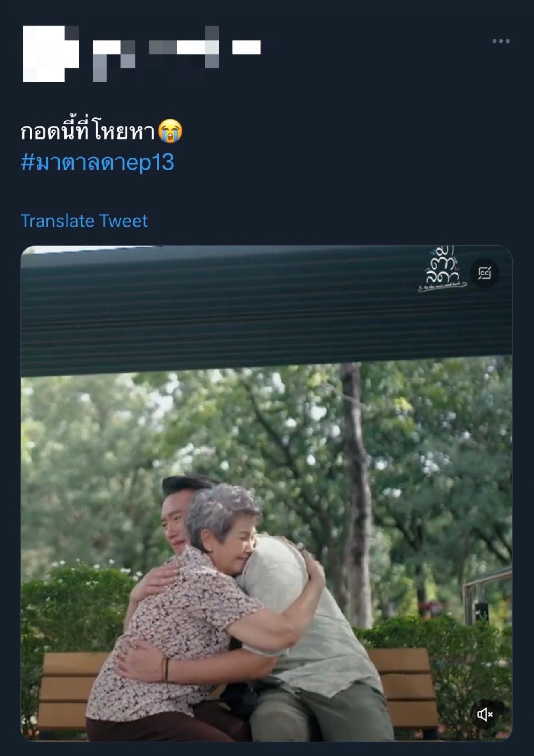Click the dark green awning in the video

[266, 312]
